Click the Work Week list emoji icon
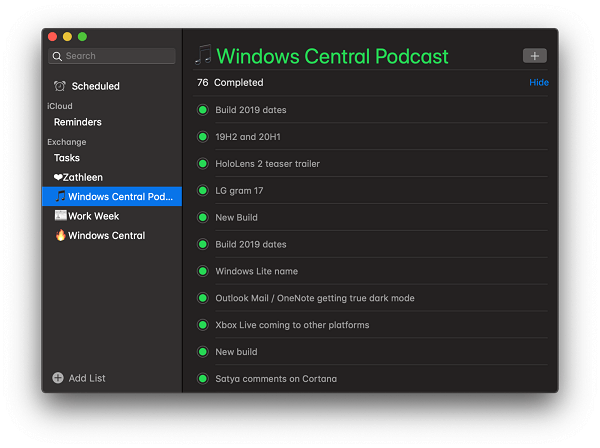Viewport: 600px width, 448px height. [60, 215]
